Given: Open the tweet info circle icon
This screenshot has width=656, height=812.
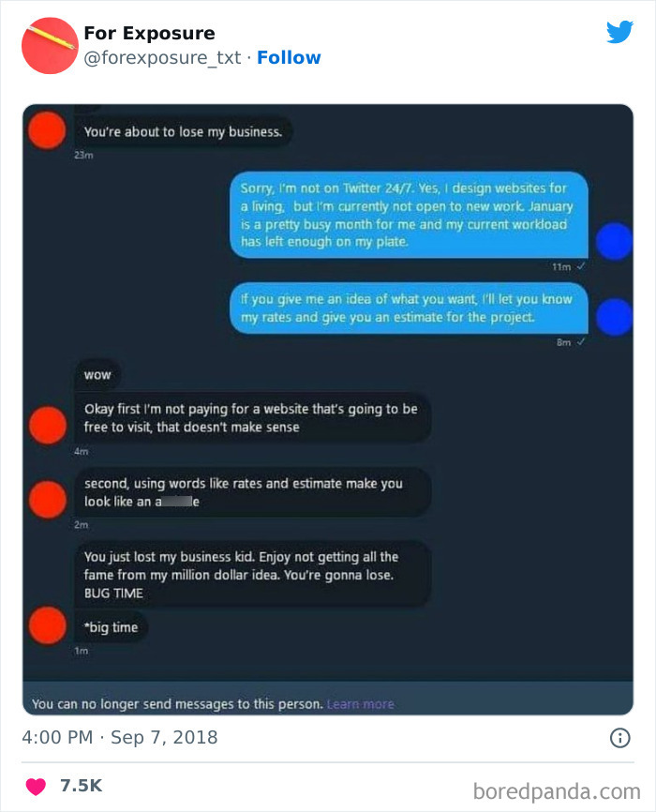Looking at the screenshot, I should [x=619, y=737].
